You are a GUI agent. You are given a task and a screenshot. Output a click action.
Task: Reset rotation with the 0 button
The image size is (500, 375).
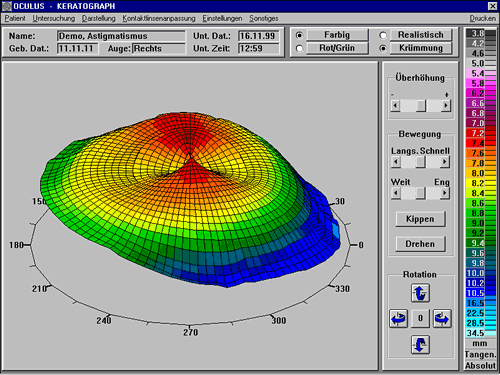tap(420, 319)
